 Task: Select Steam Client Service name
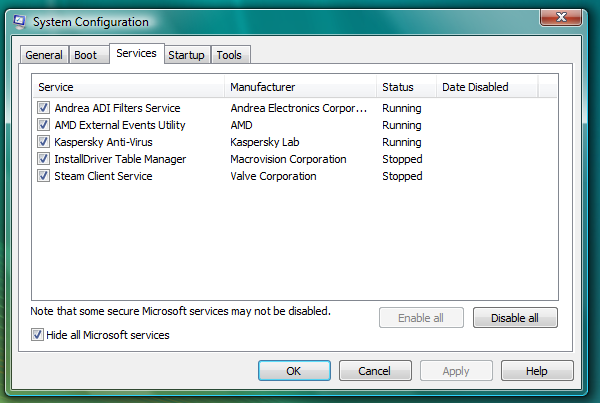[103, 176]
